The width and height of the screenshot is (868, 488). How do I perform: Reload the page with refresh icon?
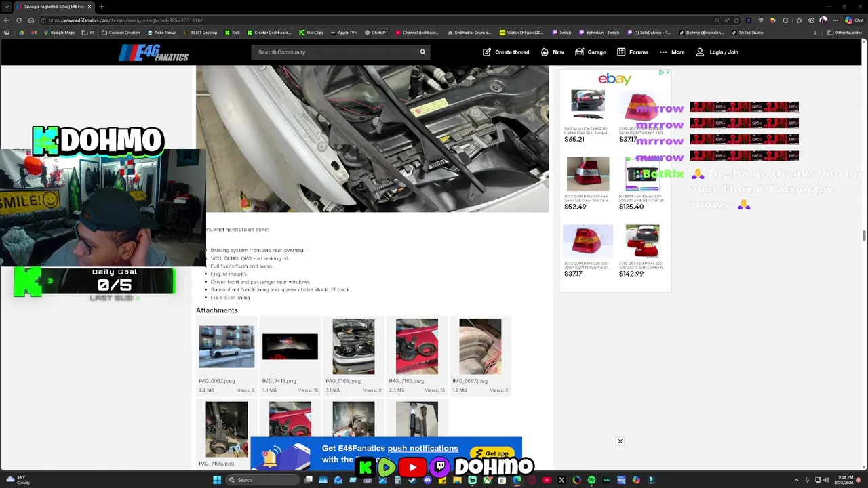click(19, 20)
